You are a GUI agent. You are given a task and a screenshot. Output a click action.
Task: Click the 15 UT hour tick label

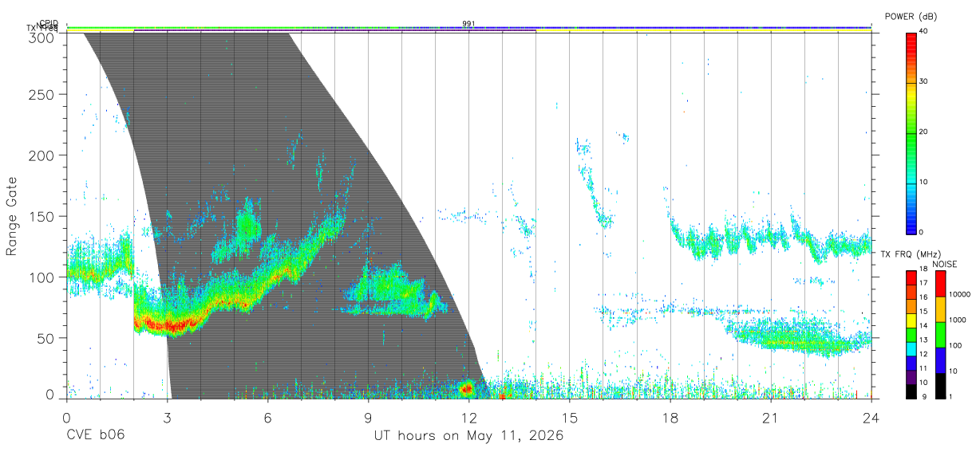tap(570, 418)
